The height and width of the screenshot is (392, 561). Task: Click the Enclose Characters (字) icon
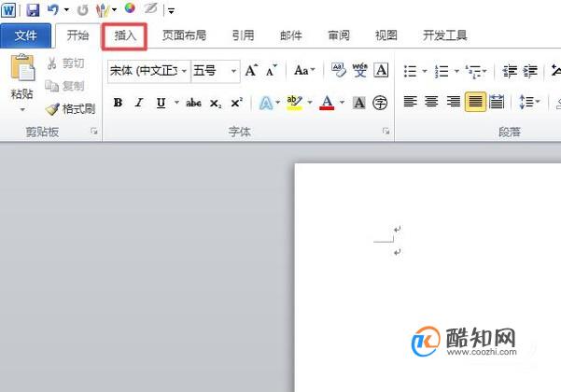tap(380, 103)
